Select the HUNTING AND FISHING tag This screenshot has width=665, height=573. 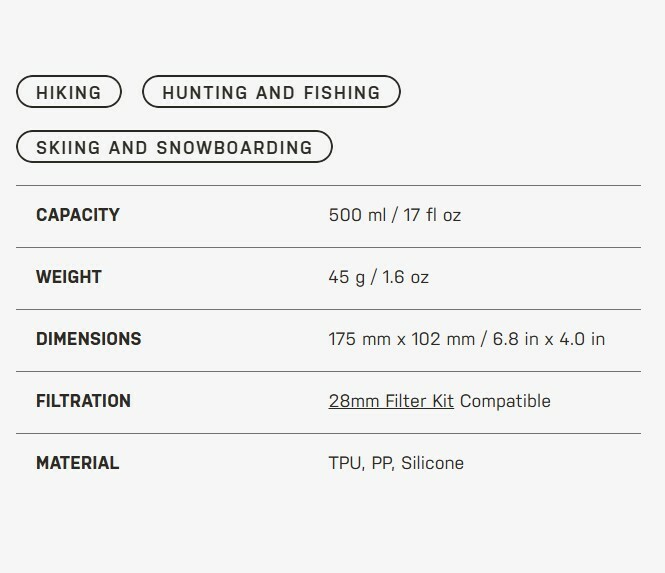click(x=271, y=93)
